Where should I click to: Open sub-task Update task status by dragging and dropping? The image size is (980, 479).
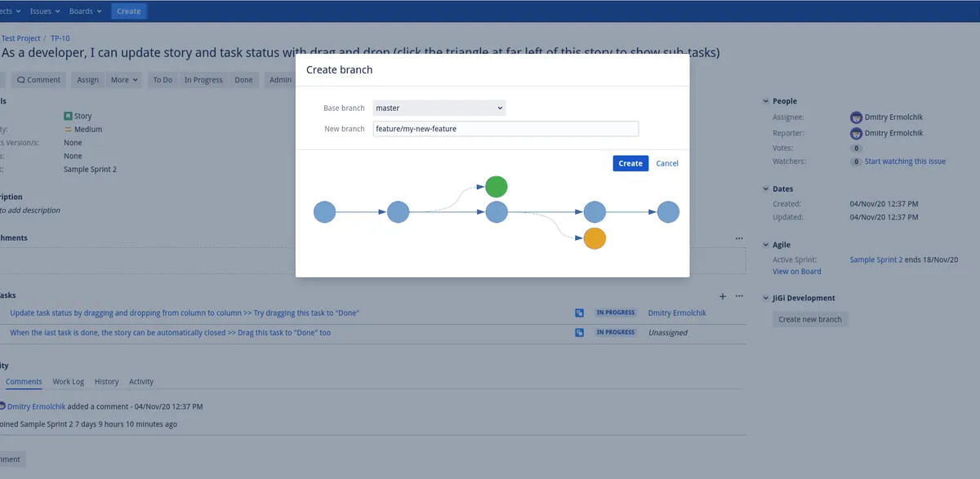(x=185, y=313)
